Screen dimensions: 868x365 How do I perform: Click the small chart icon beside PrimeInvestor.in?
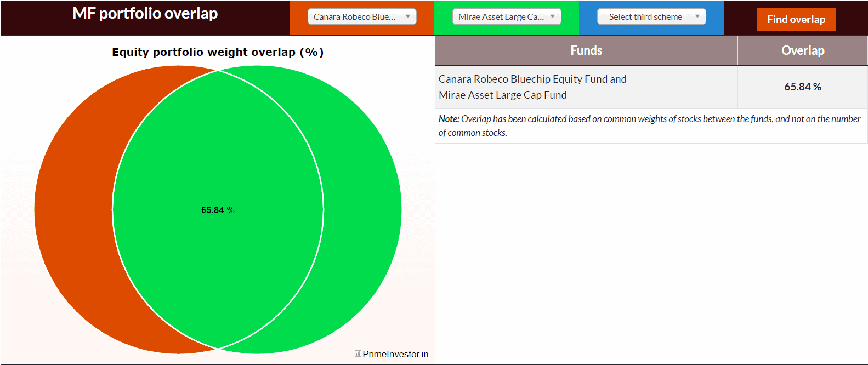[x=358, y=353]
